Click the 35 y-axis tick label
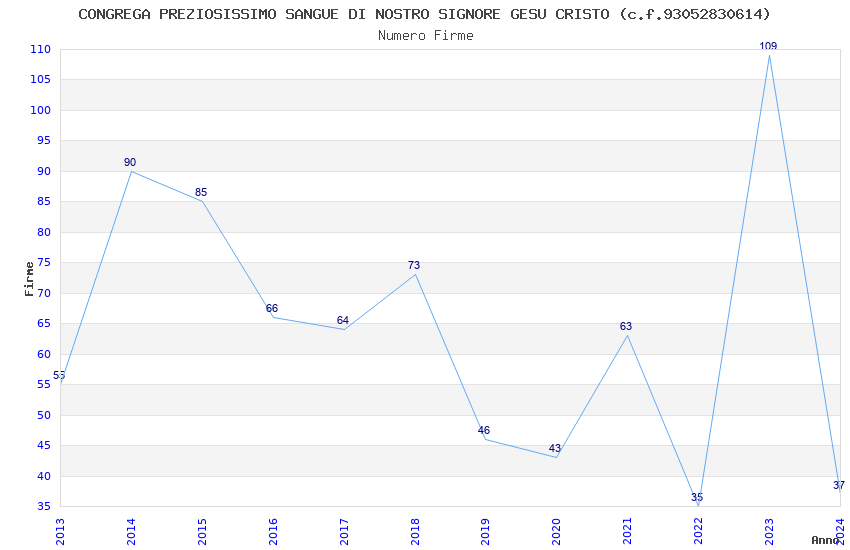 (x=43, y=507)
